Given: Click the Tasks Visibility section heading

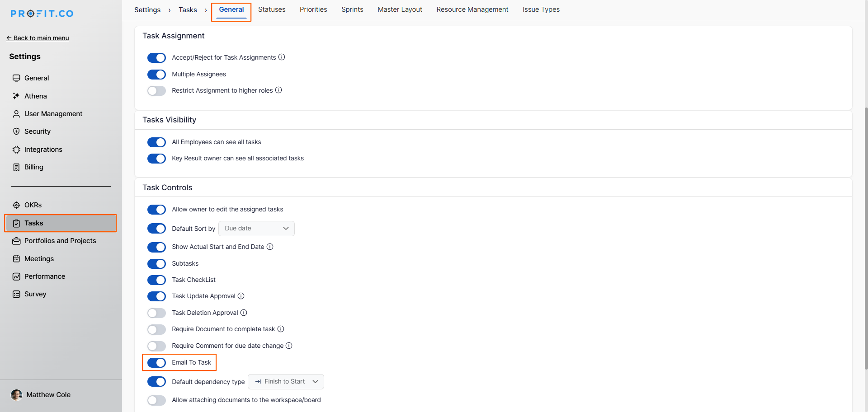Looking at the screenshot, I should [170, 120].
